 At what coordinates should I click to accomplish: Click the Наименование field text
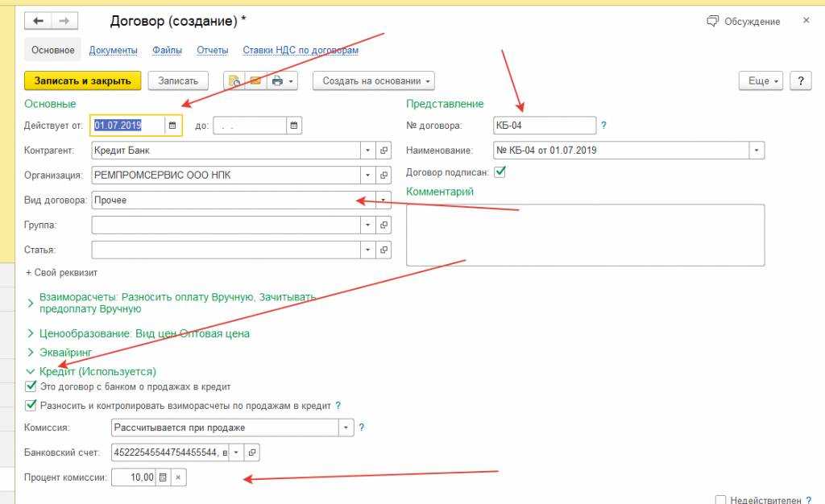tap(621, 151)
